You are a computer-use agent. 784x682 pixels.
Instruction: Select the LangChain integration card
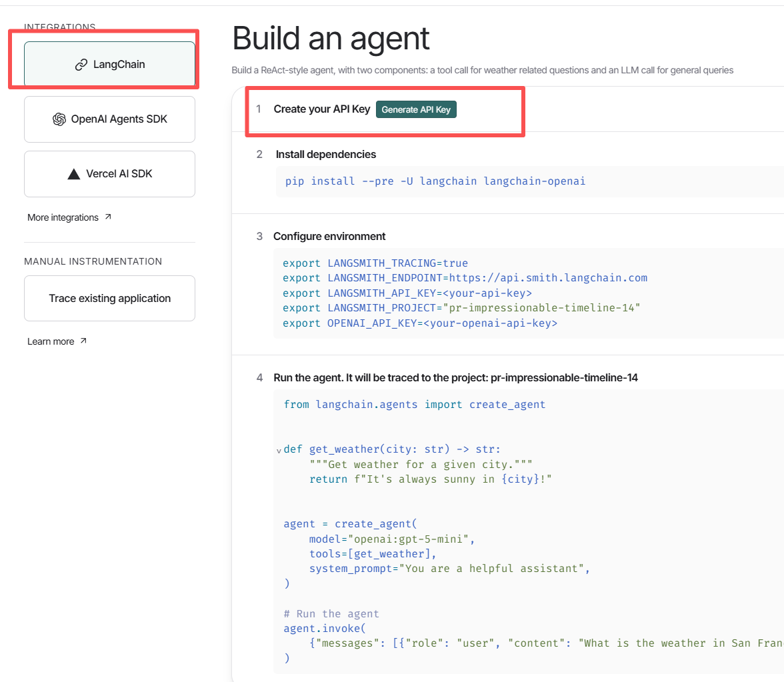tap(109, 64)
